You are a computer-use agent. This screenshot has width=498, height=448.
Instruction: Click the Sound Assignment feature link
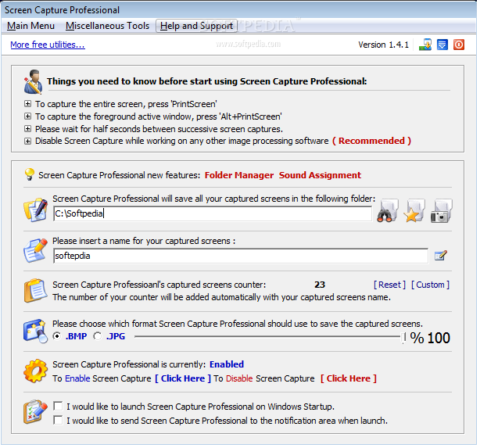pos(320,175)
